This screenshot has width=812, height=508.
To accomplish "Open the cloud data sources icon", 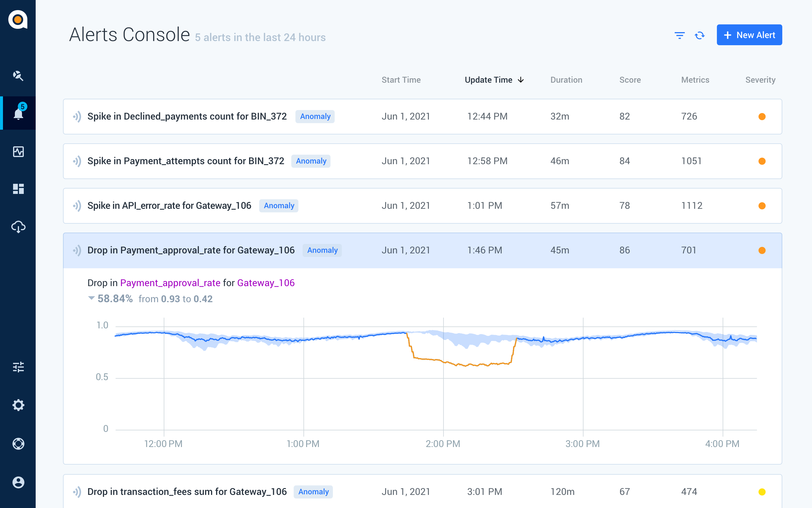I will [18, 227].
